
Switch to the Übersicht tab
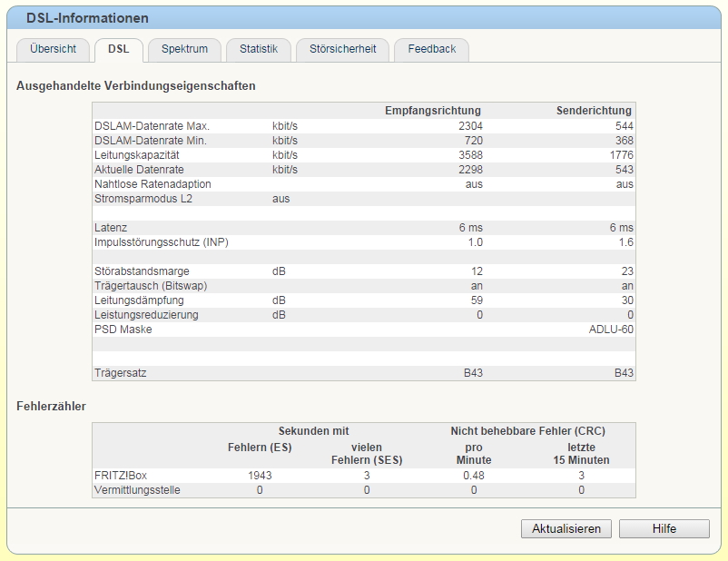pos(53,49)
